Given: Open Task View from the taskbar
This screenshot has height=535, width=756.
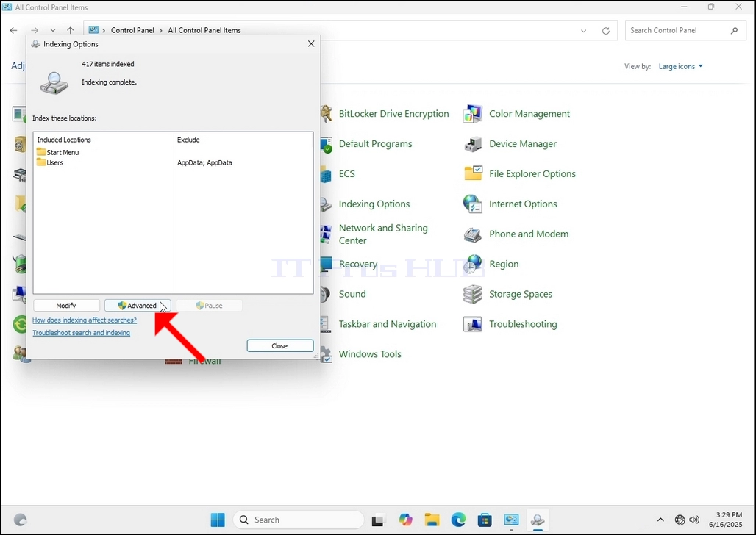Looking at the screenshot, I should click(377, 520).
